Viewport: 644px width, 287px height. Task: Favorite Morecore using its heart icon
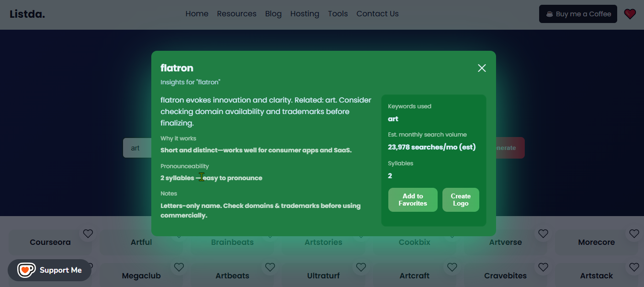[634, 233]
